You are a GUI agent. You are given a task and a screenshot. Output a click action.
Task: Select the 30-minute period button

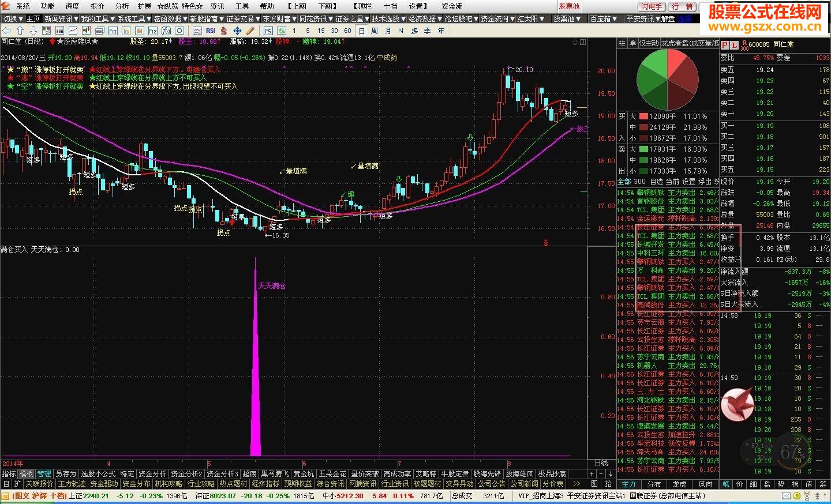pyautogui.click(x=334, y=31)
